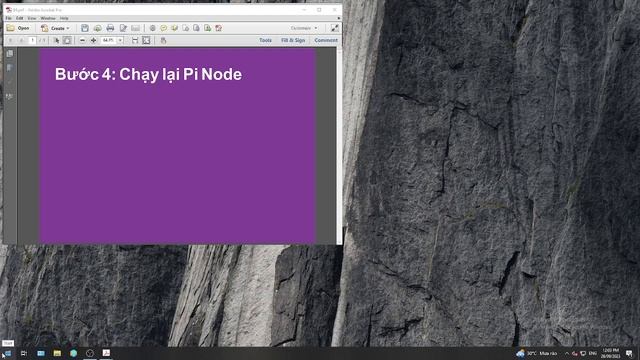Open the Customize toolbar dropdown
640x360 pixels.
304,28
